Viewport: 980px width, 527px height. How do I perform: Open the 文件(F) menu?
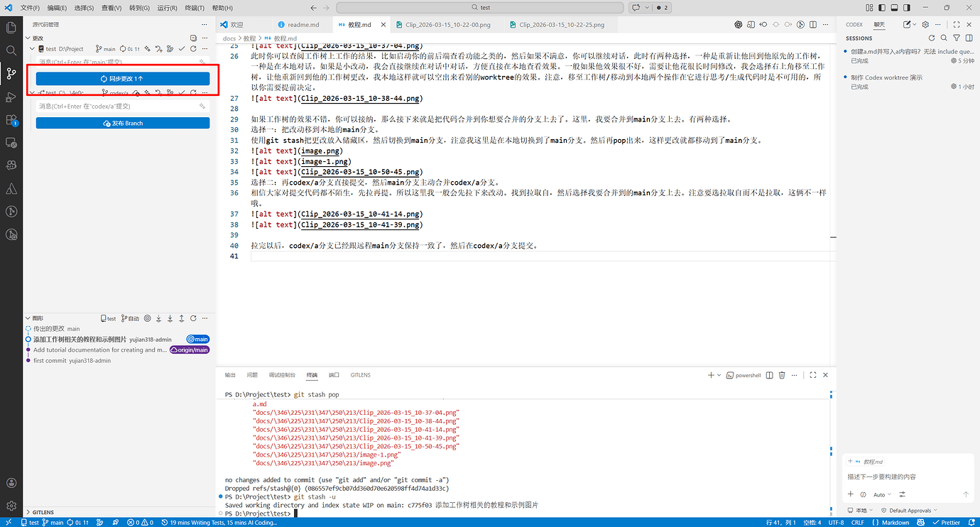click(30, 8)
